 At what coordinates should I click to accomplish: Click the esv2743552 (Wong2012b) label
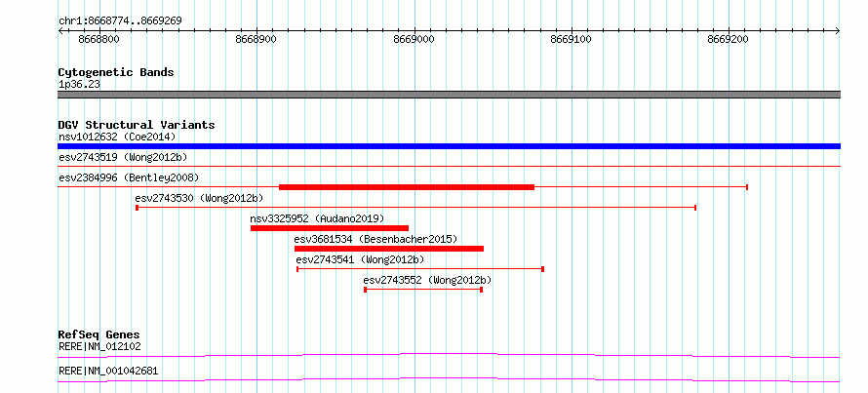427,280
